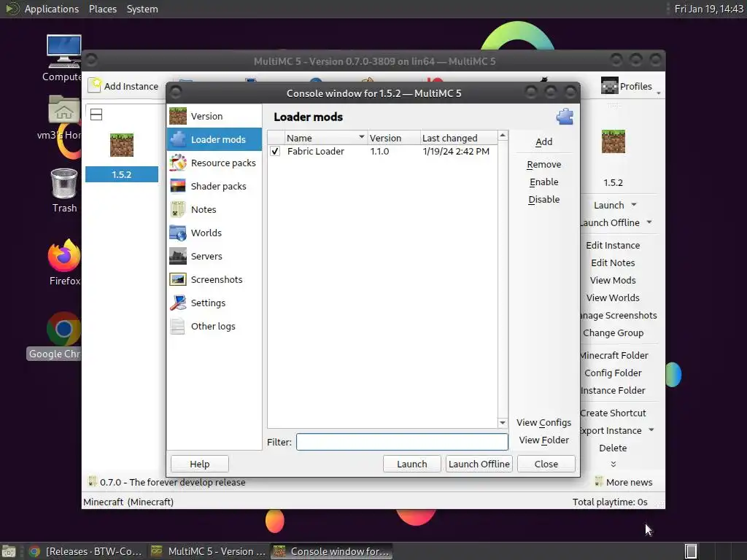This screenshot has height=560, width=747.
Task: Click the grass block icon beside Version
Action: (x=178, y=116)
